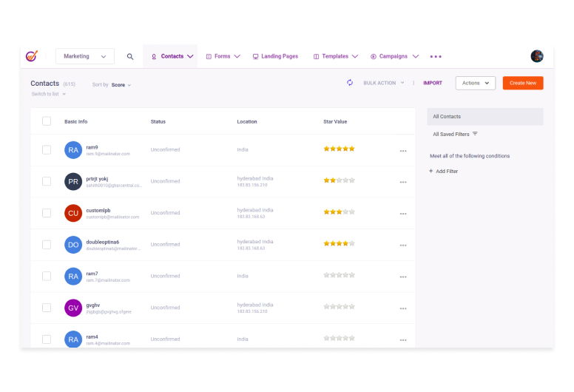This screenshot has width=574, height=392.
Task: Go to the Campaigns nav item
Action: point(394,56)
